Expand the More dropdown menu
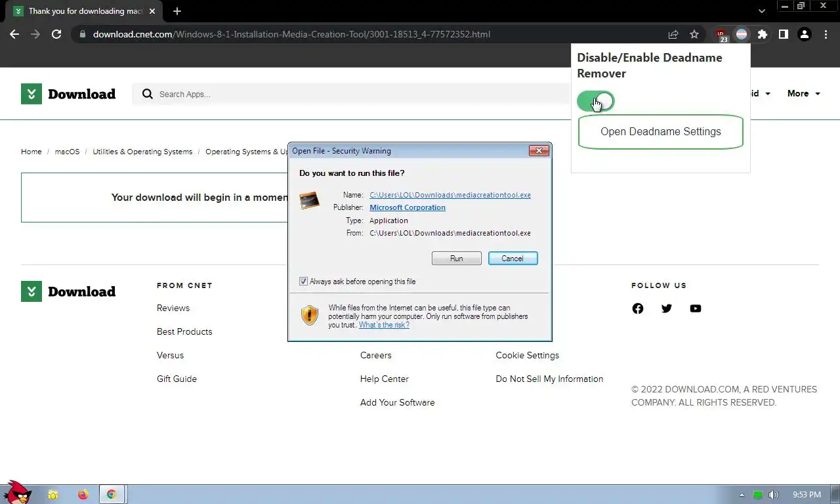840x504 pixels. pos(804,94)
